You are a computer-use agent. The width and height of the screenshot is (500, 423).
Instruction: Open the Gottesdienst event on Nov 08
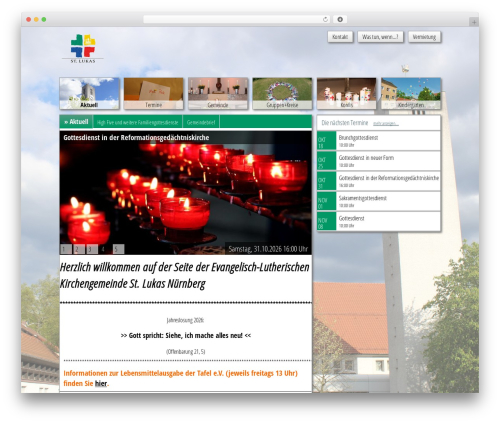click(379, 221)
